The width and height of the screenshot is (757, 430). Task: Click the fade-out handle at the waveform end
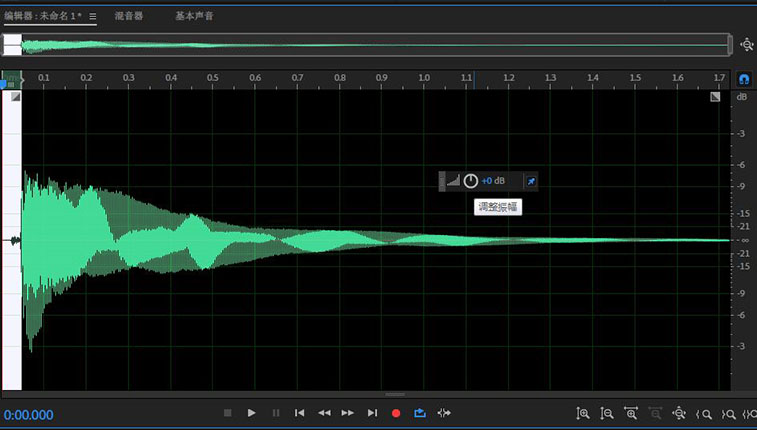[x=715, y=97]
